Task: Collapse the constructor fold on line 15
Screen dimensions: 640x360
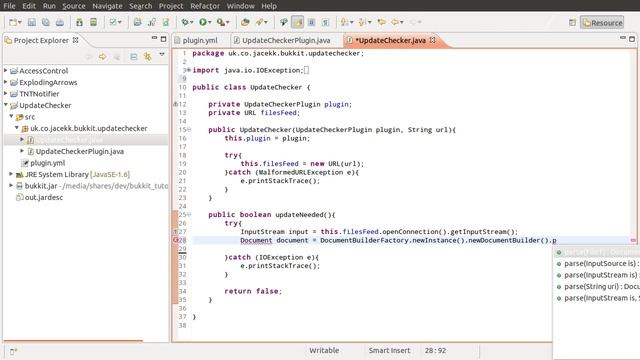Action: [x=189, y=129]
